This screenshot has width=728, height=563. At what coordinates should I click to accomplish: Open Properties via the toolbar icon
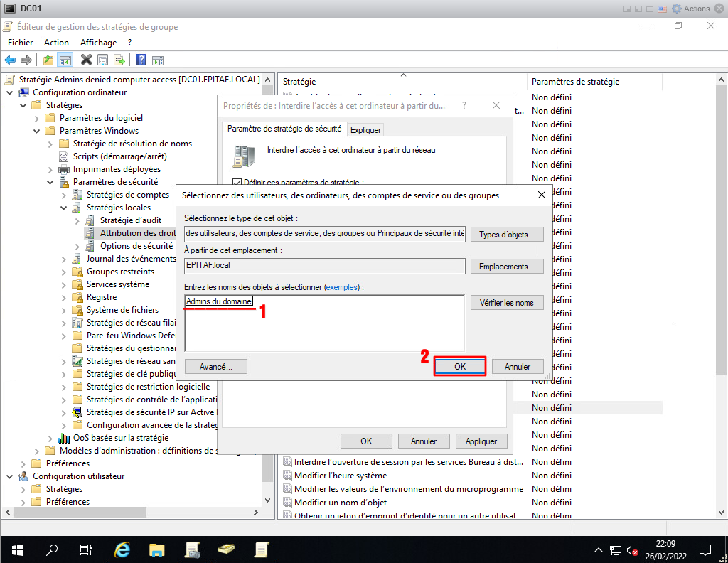(103, 60)
